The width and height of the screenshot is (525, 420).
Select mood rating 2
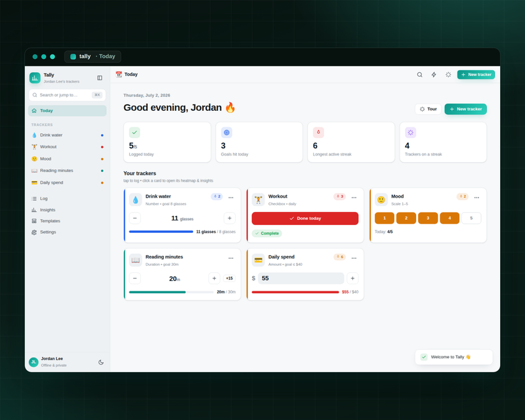click(x=406, y=218)
